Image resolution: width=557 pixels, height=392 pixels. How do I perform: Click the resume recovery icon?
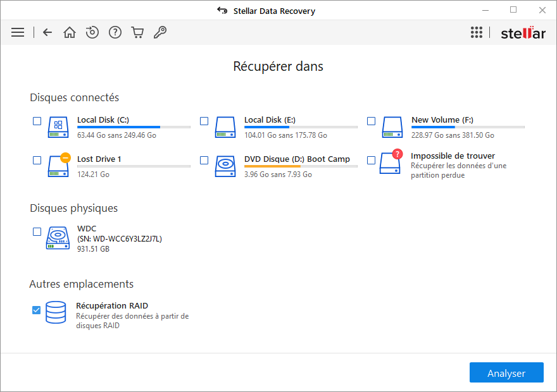click(x=92, y=32)
